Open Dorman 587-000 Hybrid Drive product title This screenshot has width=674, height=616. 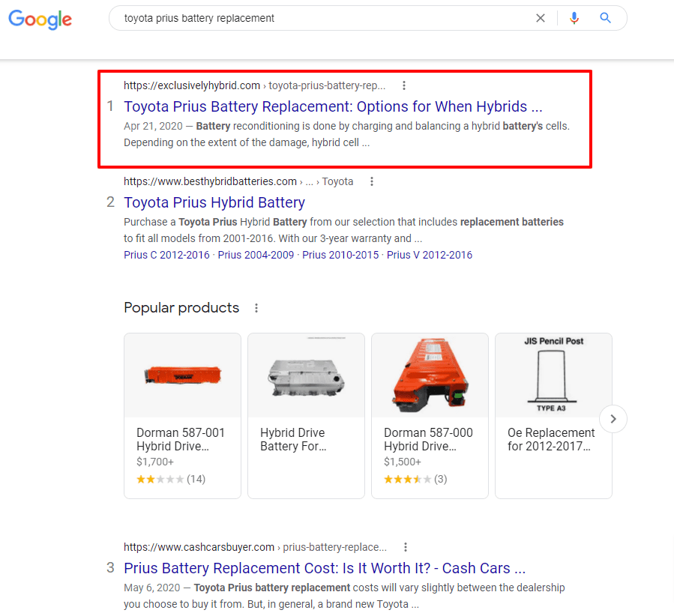(429, 439)
